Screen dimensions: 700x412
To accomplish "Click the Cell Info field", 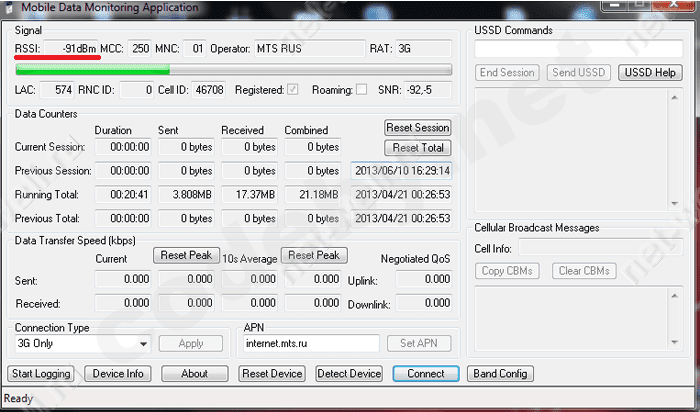I will [601, 247].
